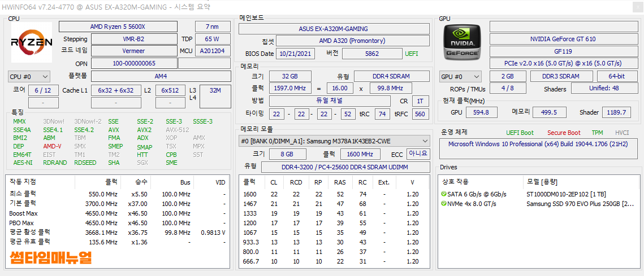
Task: Click the Unified: 48 shaders field
Action: tap(604, 88)
